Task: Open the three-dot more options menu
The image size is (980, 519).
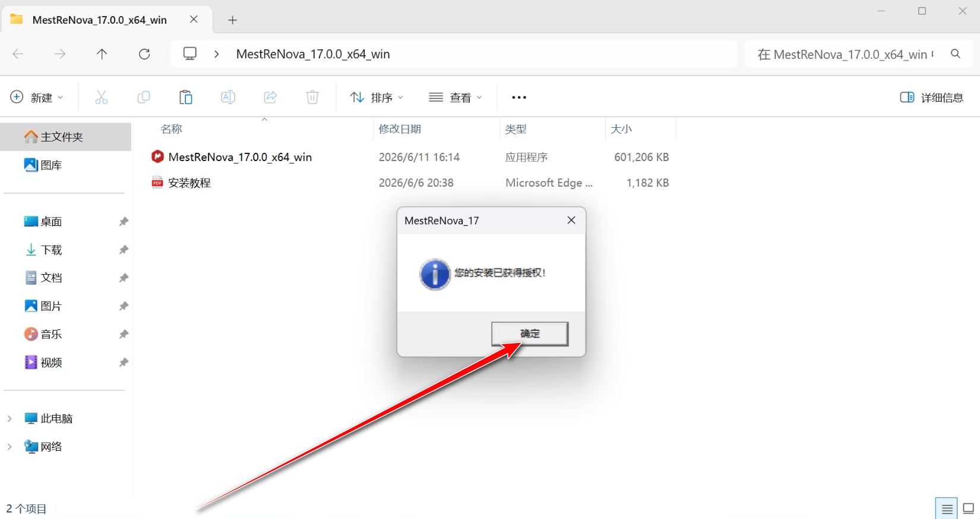Action: coord(519,97)
